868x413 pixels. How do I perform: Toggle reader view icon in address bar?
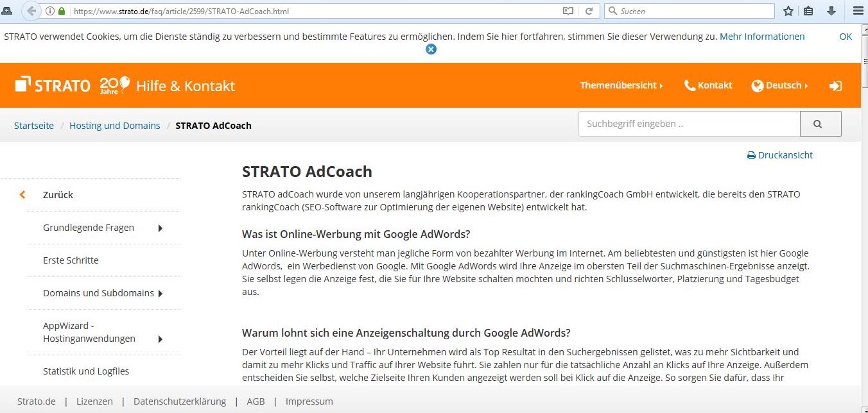pos(568,11)
